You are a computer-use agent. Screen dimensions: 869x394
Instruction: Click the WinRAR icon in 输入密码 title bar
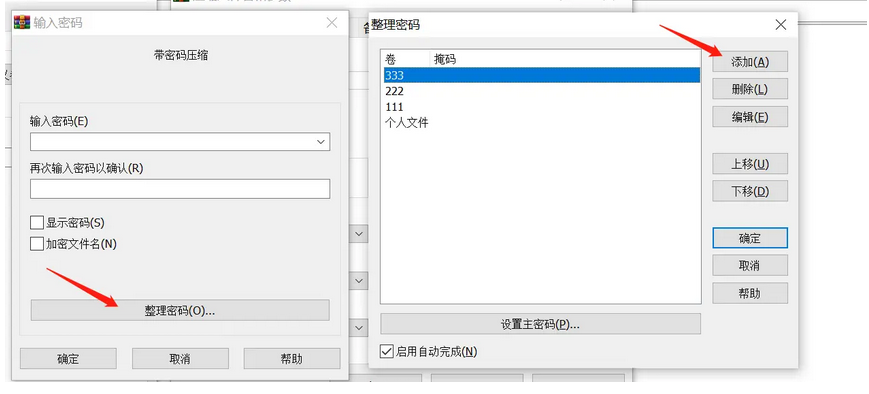(x=22, y=23)
